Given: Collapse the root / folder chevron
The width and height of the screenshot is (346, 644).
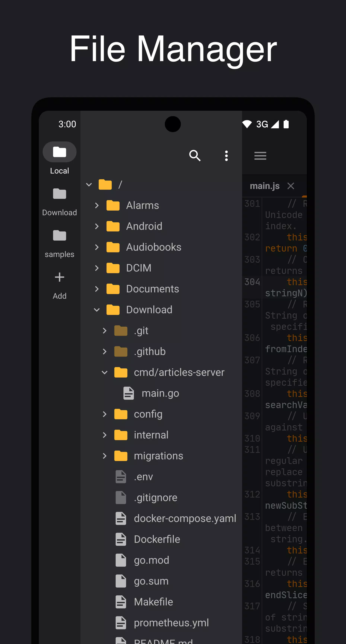Looking at the screenshot, I should click(x=89, y=185).
